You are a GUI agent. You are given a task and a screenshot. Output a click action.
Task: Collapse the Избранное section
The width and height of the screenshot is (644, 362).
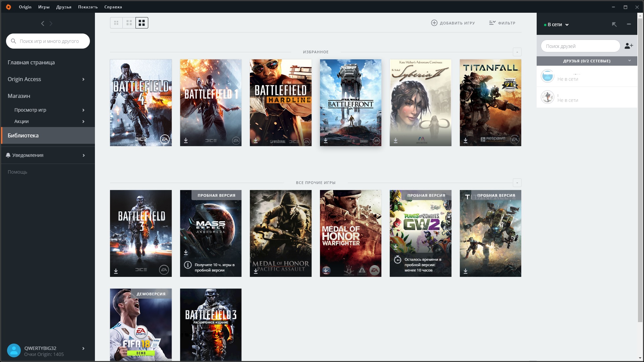[x=517, y=52]
